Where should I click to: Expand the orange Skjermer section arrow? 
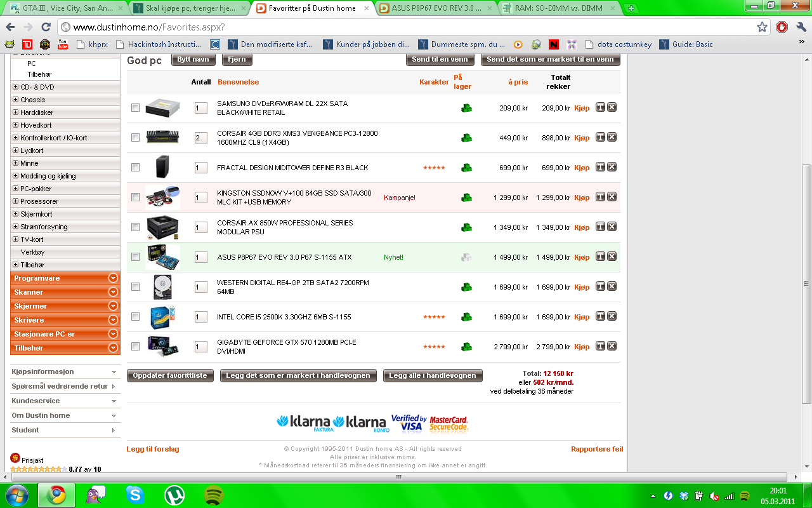[113, 306]
